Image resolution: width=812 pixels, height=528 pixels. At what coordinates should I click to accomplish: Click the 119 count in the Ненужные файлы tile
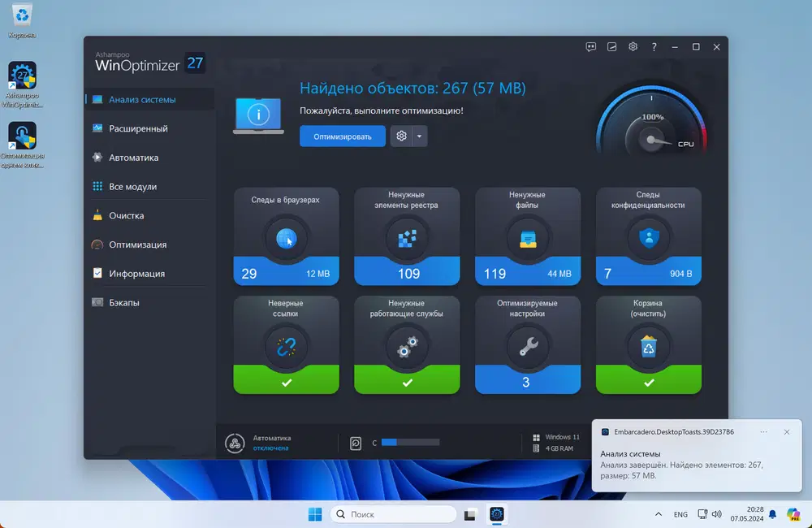tap(495, 274)
